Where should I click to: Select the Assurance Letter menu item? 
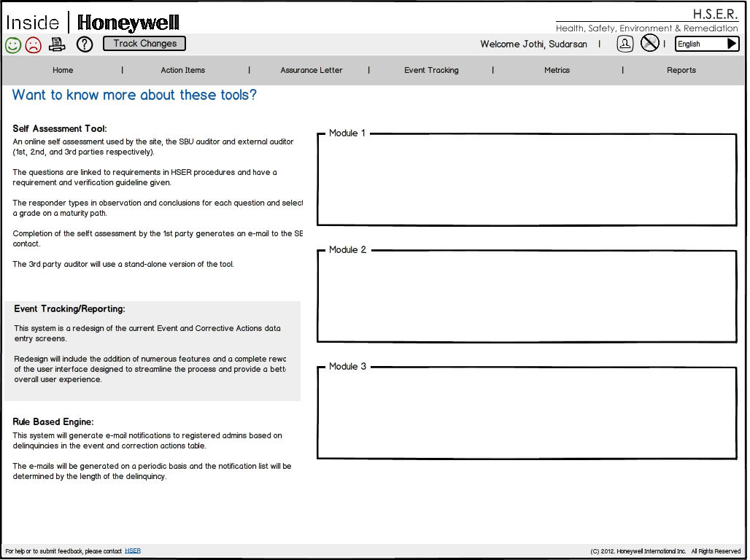click(312, 71)
